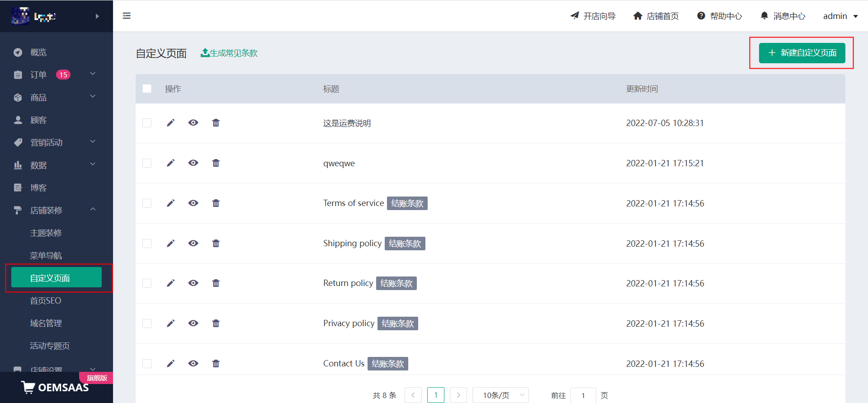Select the checkbox for Shipping policy row

147,244
